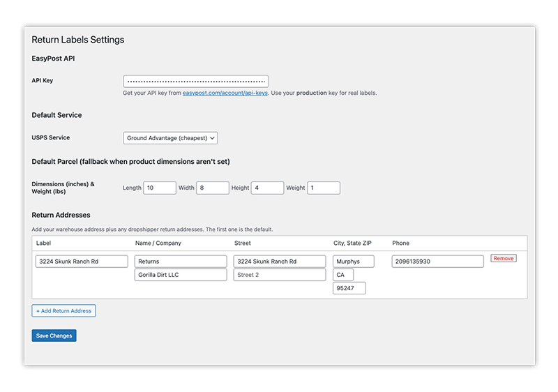The image size is (558, 392).
Task: Click the USPS Service label
Action: coord(50,137)
